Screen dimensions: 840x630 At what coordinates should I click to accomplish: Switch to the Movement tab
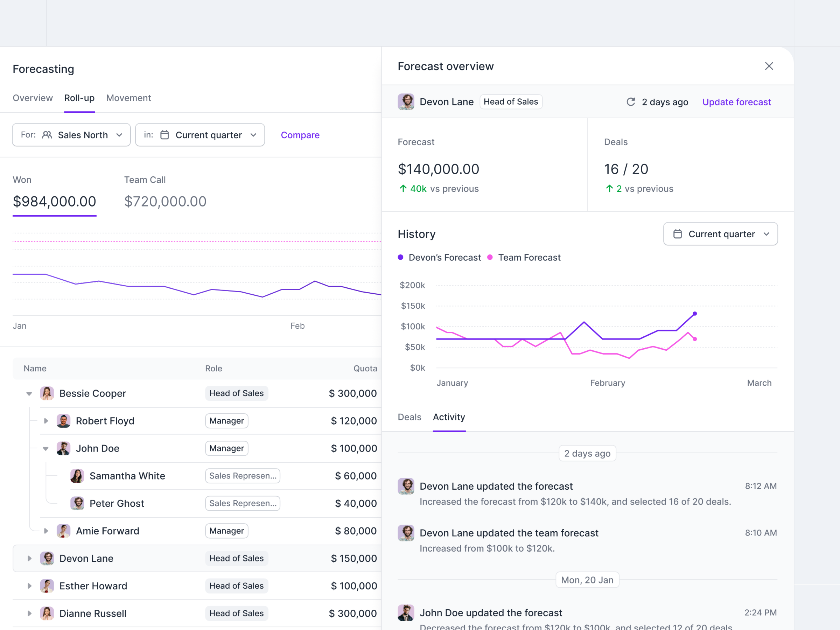click(x=128, y=98)
